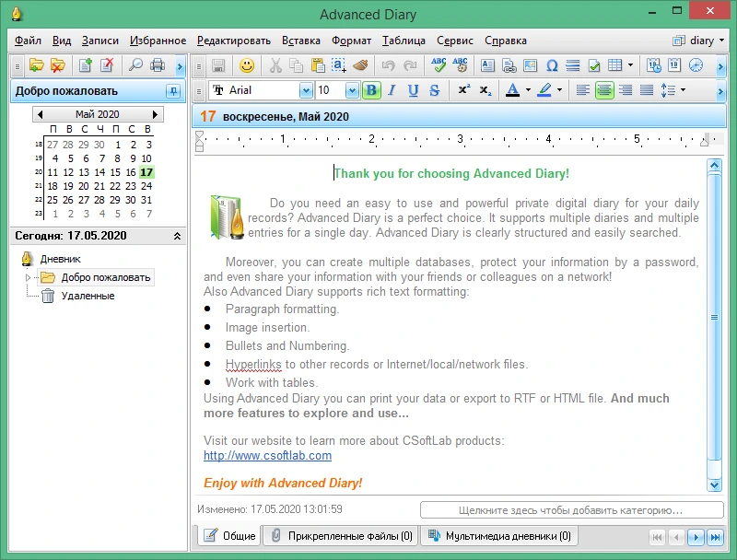The image size is (737, 560).
Task: Insert the current time clock icon
Action: 696,65
